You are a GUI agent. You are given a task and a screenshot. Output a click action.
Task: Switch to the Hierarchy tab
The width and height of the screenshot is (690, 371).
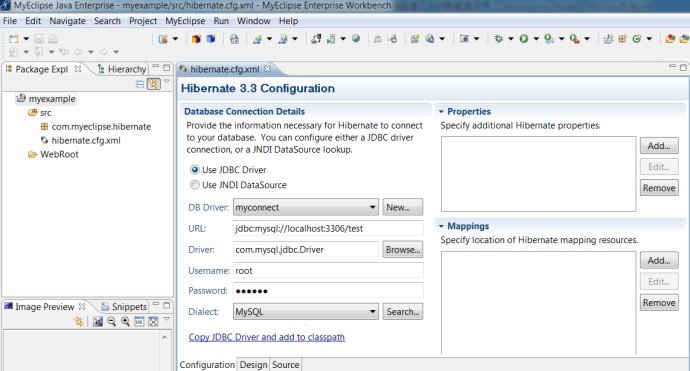[122, 69]
